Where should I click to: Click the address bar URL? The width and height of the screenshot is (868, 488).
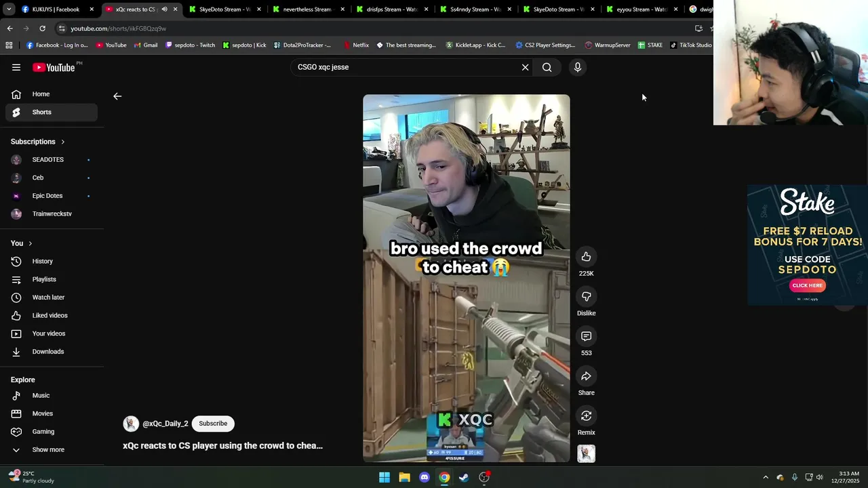click(x=119, y=28)
